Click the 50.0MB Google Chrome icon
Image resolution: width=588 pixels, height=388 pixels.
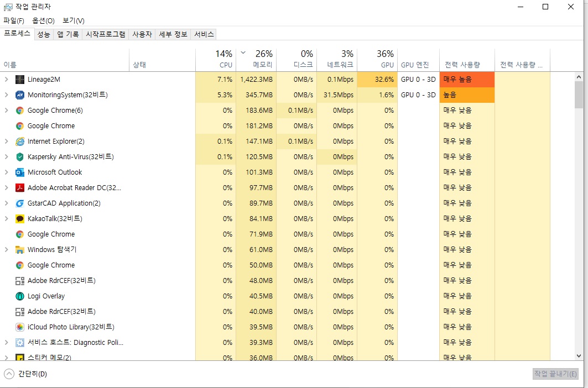click(x=20, y=265)
